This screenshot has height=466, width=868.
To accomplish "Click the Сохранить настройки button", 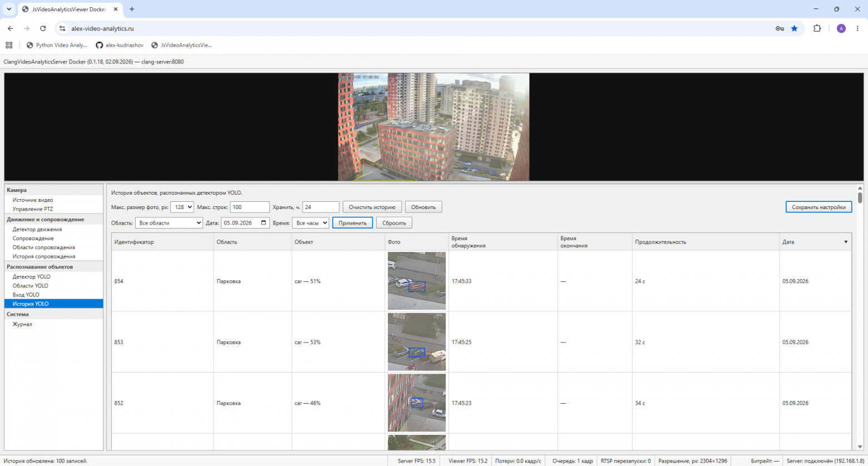I will pos(818,207).
